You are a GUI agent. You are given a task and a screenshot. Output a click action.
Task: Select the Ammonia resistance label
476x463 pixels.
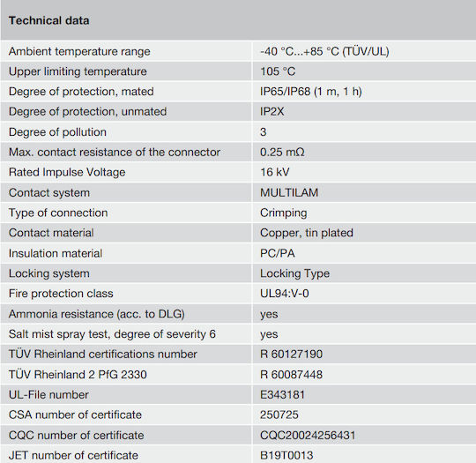pos(97,314)
